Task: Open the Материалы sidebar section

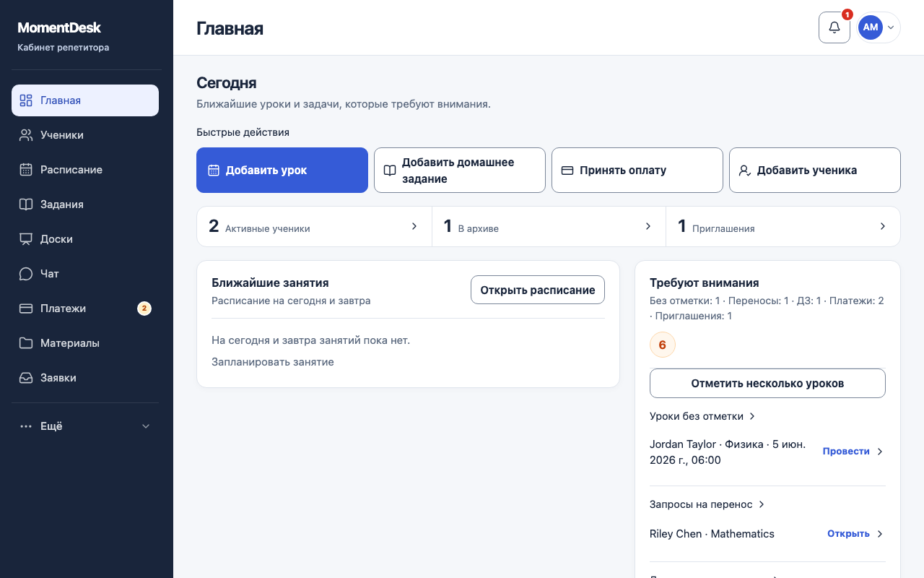Action: tap(85, 343)
